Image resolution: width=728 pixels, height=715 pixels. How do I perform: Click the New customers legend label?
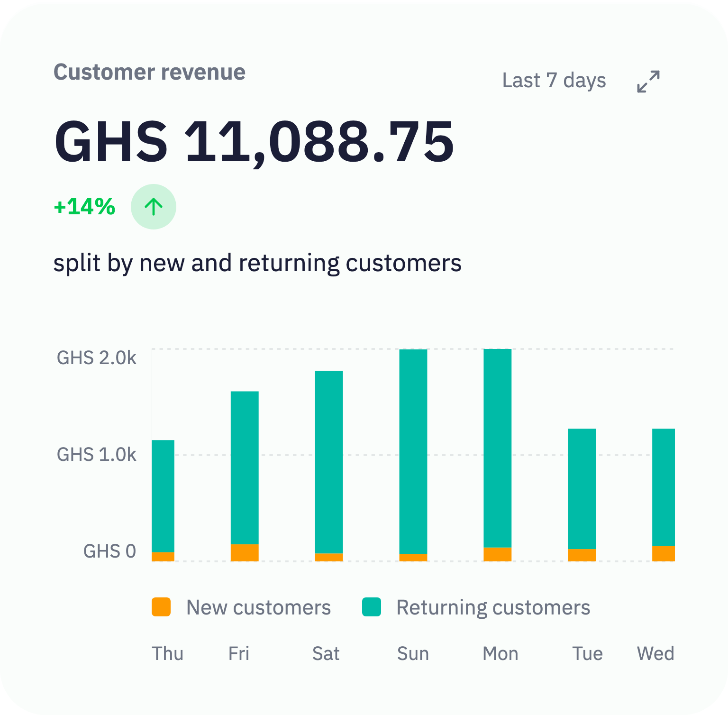(x=258, y=607)
